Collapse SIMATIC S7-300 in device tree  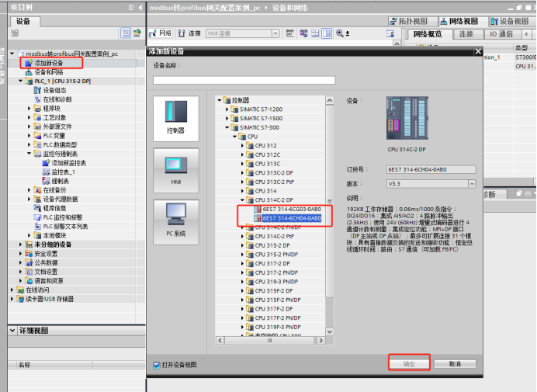pos(227,127)
